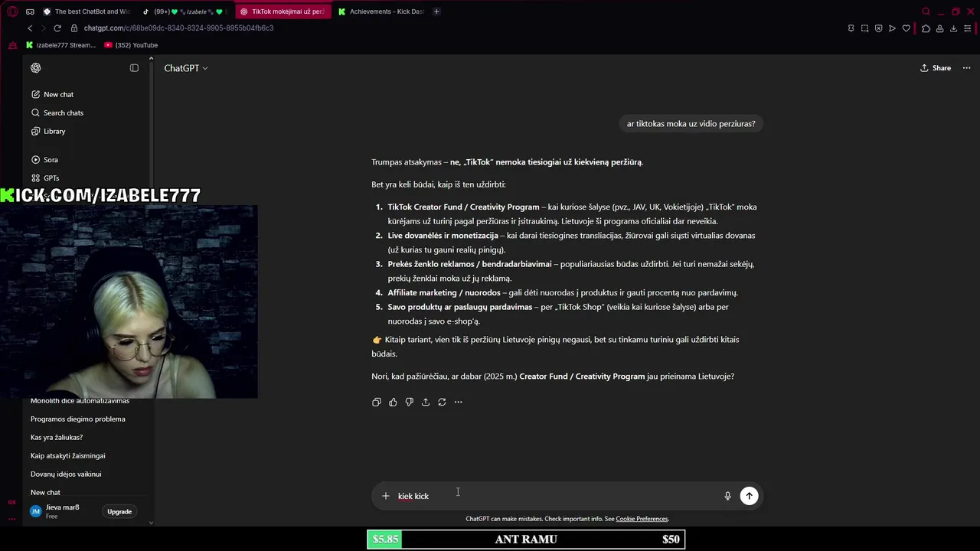Click the sidebar scrollbar down arrow
Screen dimensions: 980x551
click(151, 523)
